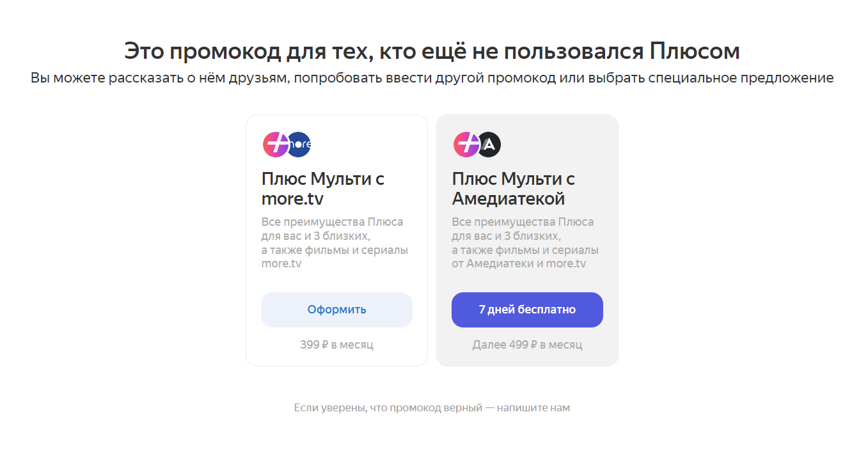The image size is (868, 449).
Task: Click the Plus logo in the more.tv card
Action: click(x=276, y=145)
